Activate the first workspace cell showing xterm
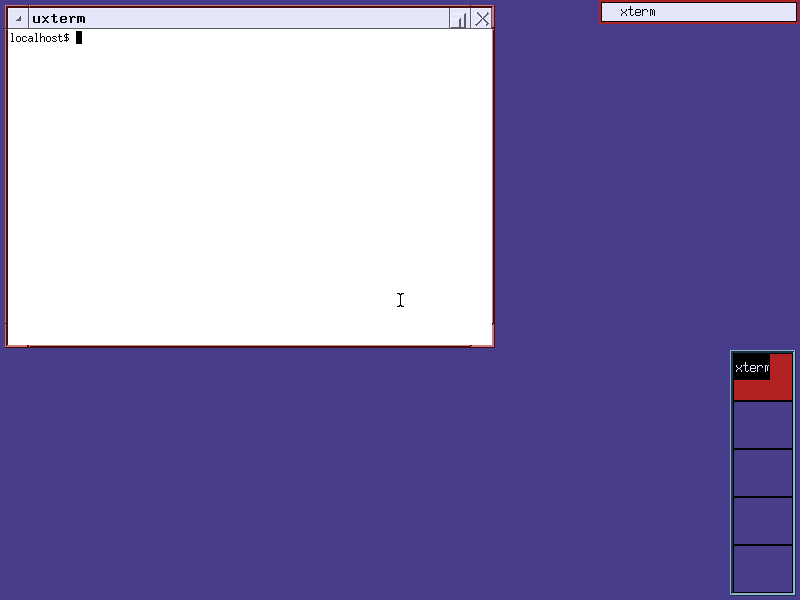 tap(762, 375)
